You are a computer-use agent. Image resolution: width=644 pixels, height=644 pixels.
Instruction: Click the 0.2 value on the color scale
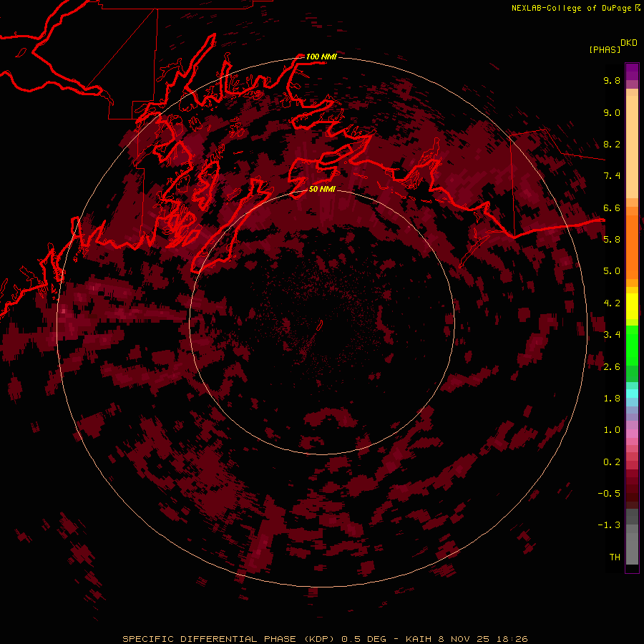click(612, 462)
